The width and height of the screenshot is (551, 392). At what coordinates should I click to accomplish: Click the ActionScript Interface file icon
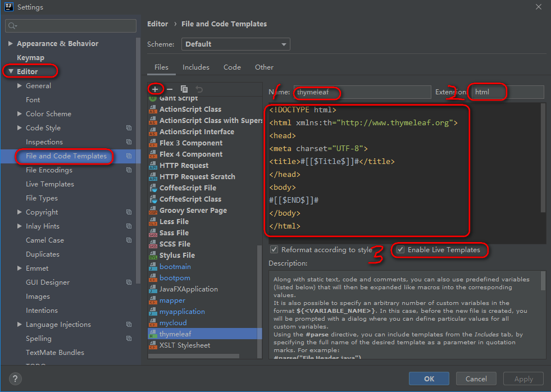point(153,132)
